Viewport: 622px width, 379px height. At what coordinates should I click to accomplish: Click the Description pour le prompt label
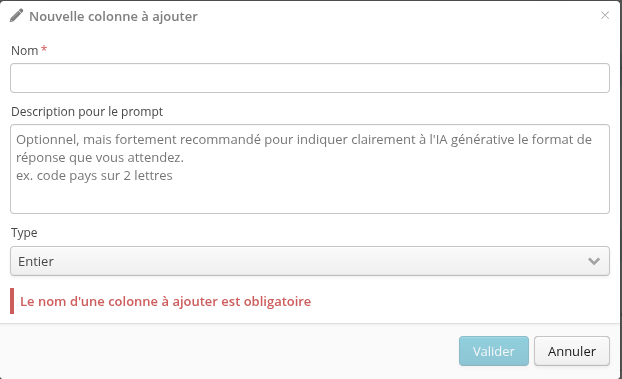point(87,112)
